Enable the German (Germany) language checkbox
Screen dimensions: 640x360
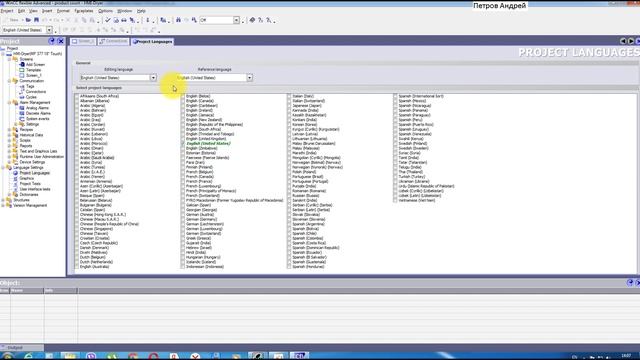183,219
